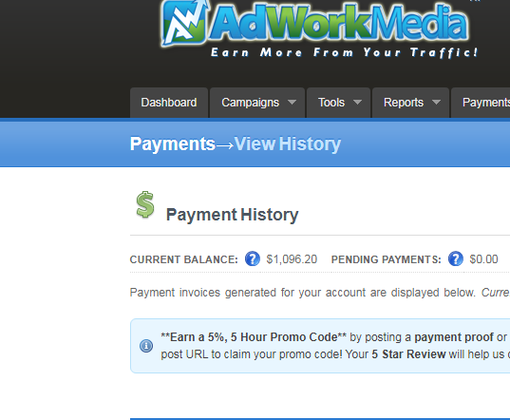Screen dimensions: 510x420
Task: Click the $0.00 pending payments value
Action: (483, 259)
